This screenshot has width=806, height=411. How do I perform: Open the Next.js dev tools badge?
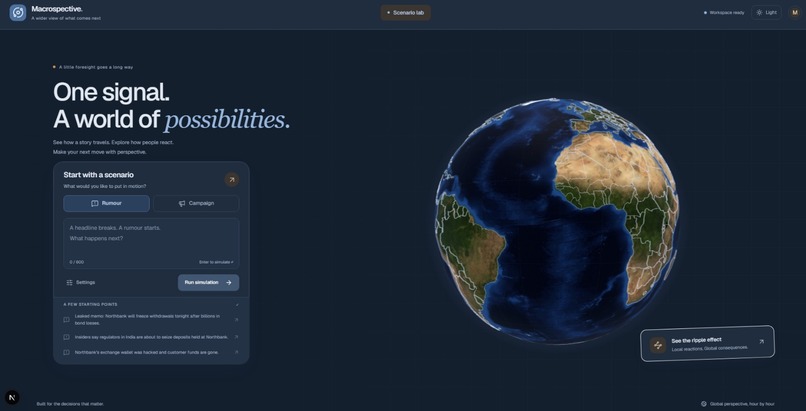pos(12,397)
